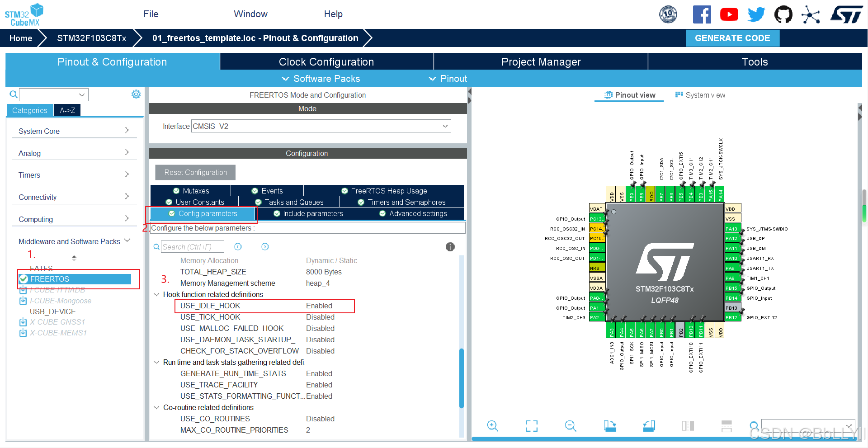
Task: Click the parameter search magnifier icon
Action: pos(156,247)
